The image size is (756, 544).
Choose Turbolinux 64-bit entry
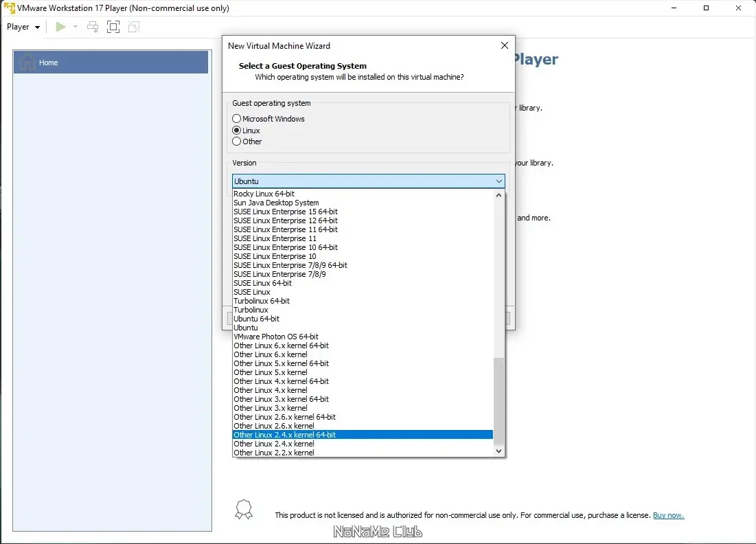[363, 301]
